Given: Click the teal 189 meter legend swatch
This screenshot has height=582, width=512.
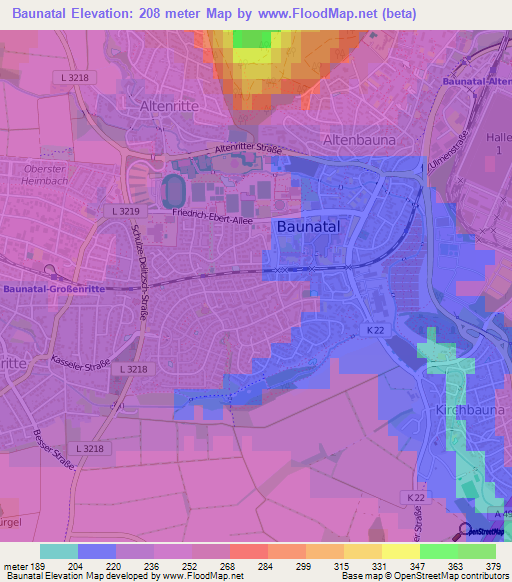Looking at the screenshot, I should point(59,552).
